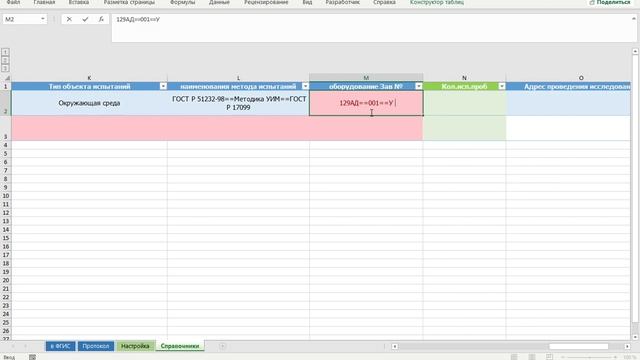Image resolution: width=640 pixels, height=360 pixels.
Task: Select column K header
Action: (89, 78)
